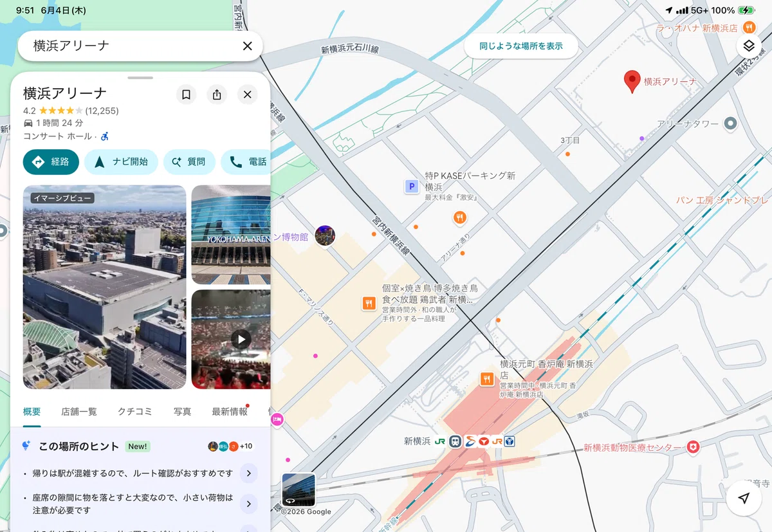772x532 pixels.
Task: Recenter map with location arrow button
Action: [744, 499]
